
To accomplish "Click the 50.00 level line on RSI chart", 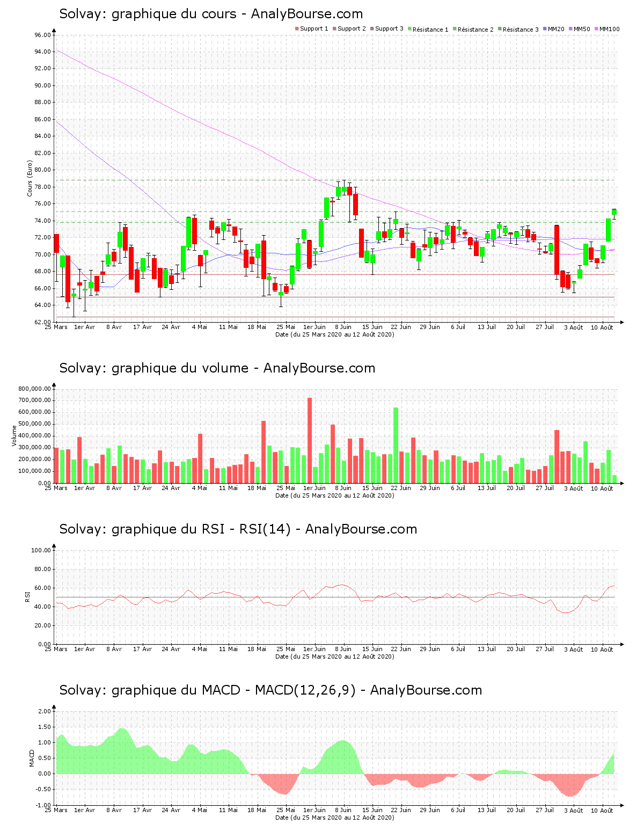I will (x=335, y=597).
